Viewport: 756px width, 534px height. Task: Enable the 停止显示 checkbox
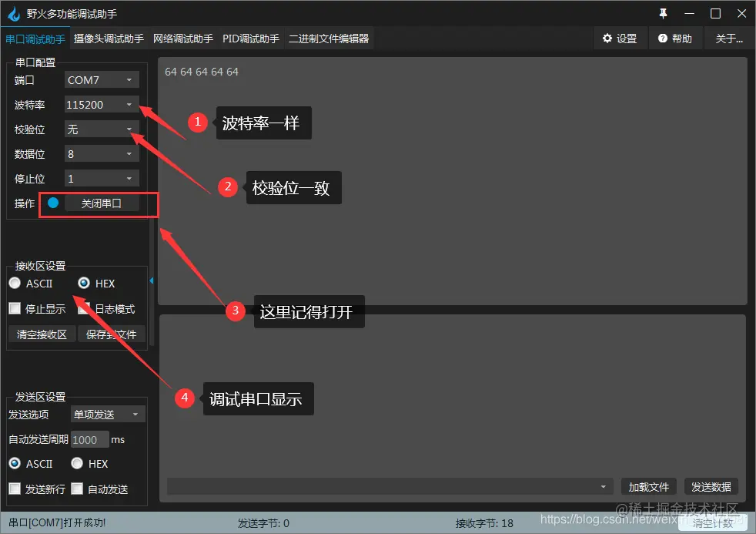point(14,307)
